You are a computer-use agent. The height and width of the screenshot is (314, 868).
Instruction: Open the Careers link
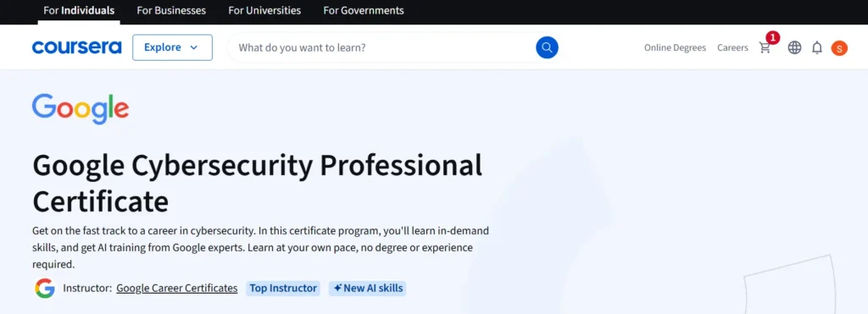point(732,48)
